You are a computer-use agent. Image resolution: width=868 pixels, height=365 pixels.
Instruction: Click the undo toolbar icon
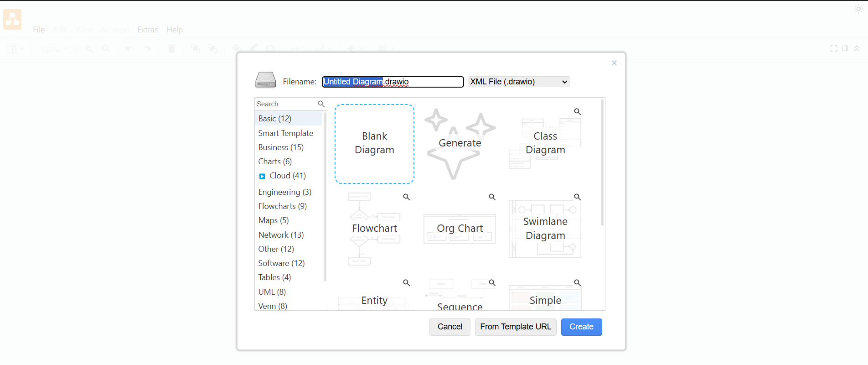coord(129,48)
